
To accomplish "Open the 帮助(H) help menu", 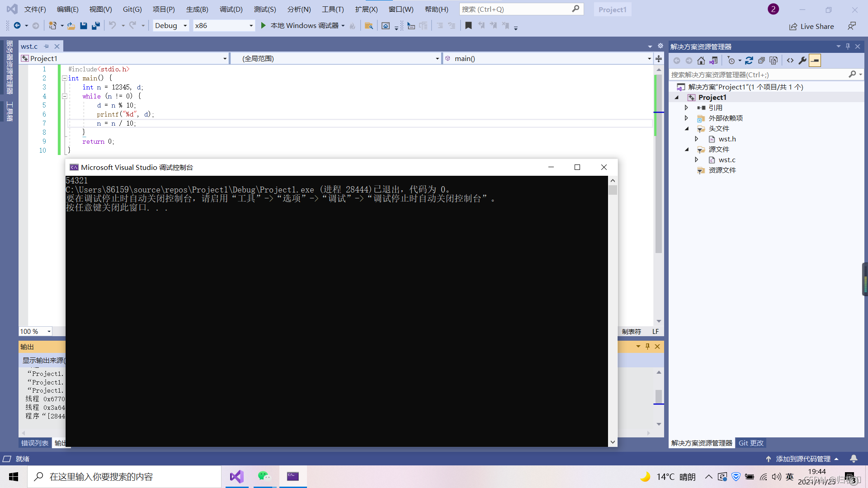I will 436,9.
